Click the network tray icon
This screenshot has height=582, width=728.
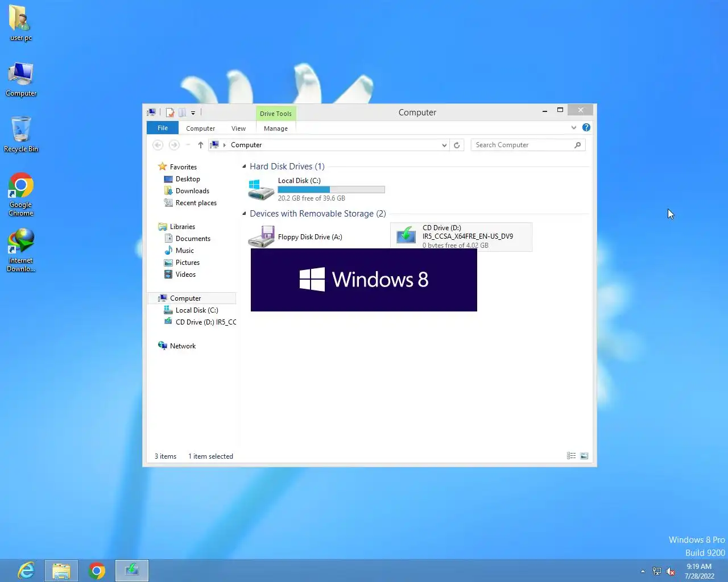click(x=657, y=571)
